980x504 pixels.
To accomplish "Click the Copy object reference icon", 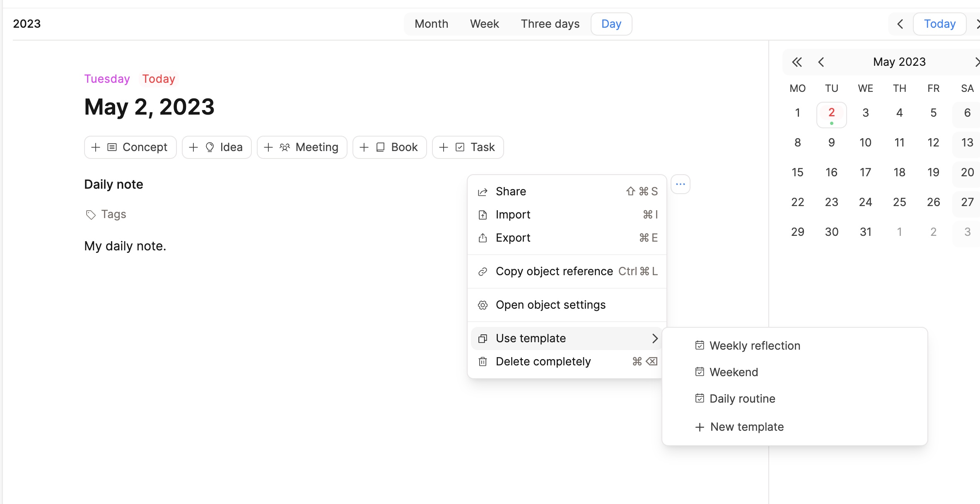I will pos(483,271).
